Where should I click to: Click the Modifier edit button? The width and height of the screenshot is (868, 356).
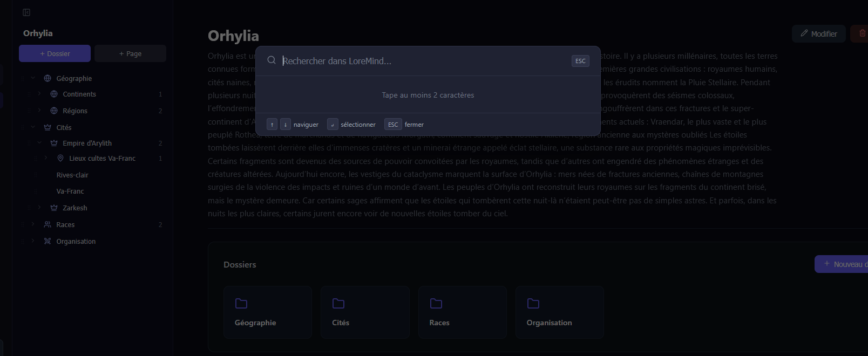pos(818,33)
